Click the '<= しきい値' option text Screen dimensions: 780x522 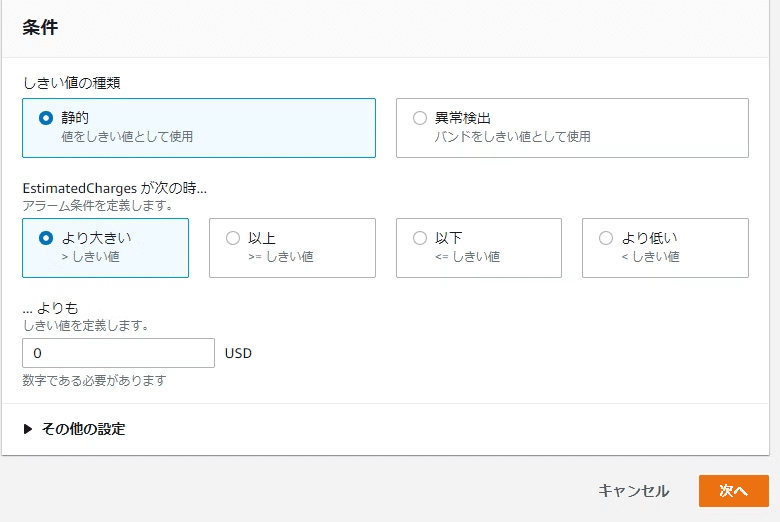(x=467, y=257)
